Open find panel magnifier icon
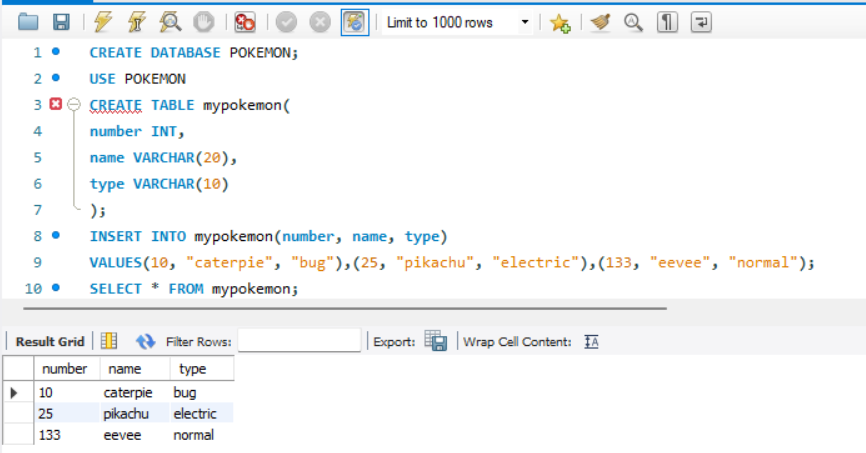The image size is (866, 453). pos(633,23)
